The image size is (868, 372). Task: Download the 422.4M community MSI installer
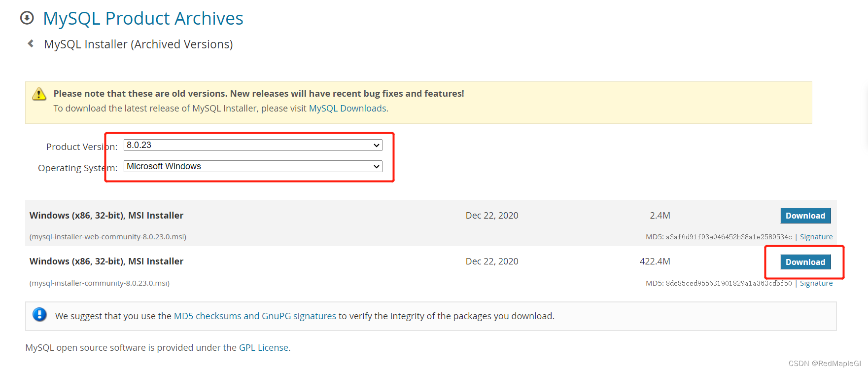coord(805,262)
